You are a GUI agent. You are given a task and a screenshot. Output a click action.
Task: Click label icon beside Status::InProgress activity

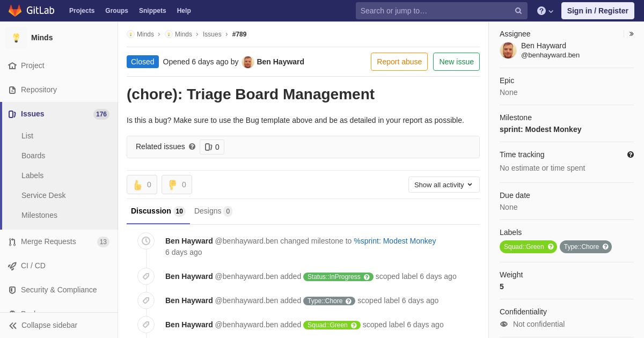146,276
